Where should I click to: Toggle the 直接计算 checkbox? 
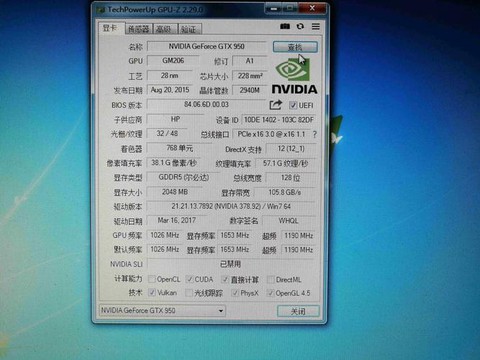(x=226, y=279)
